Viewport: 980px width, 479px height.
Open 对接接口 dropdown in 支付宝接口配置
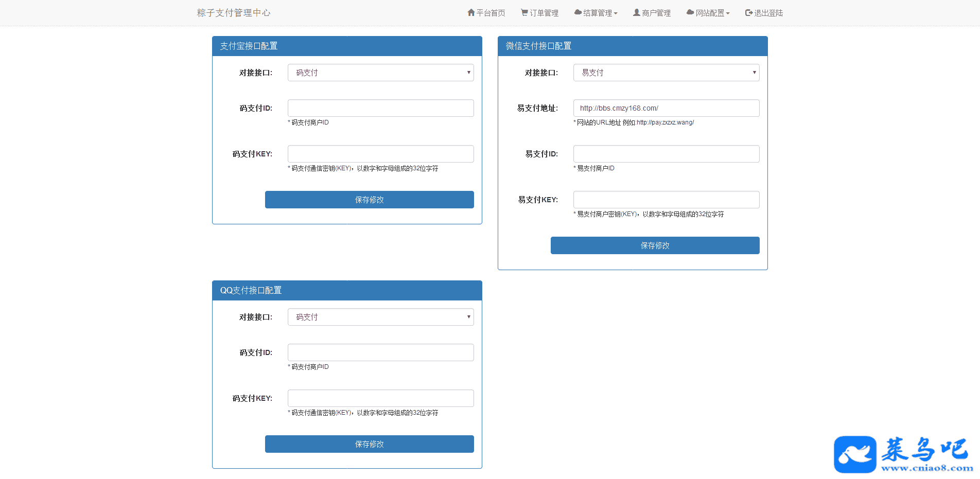(380, 73)
